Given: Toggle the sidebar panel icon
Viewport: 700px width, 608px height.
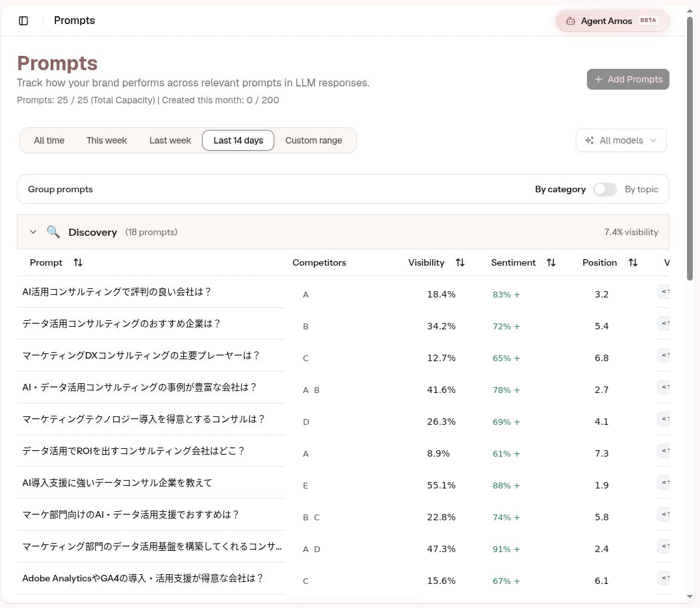Looking at the screenshot, I should coord(23,21).
